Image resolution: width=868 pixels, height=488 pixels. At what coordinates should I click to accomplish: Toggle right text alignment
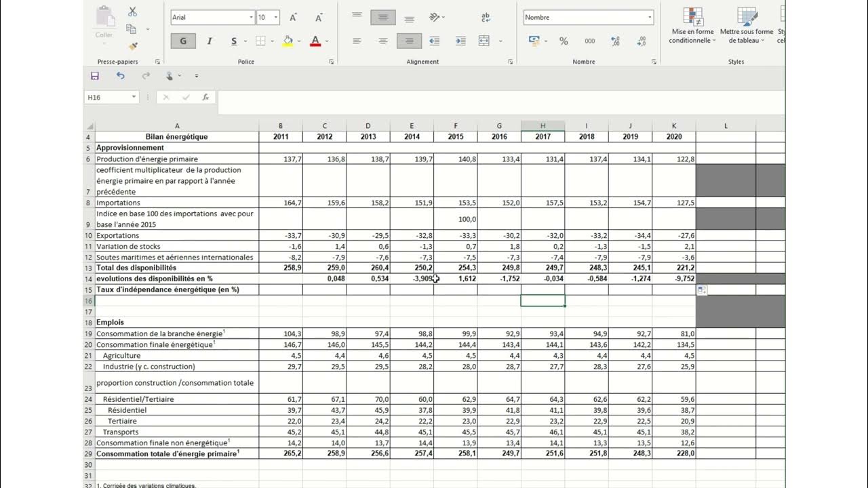409,41
